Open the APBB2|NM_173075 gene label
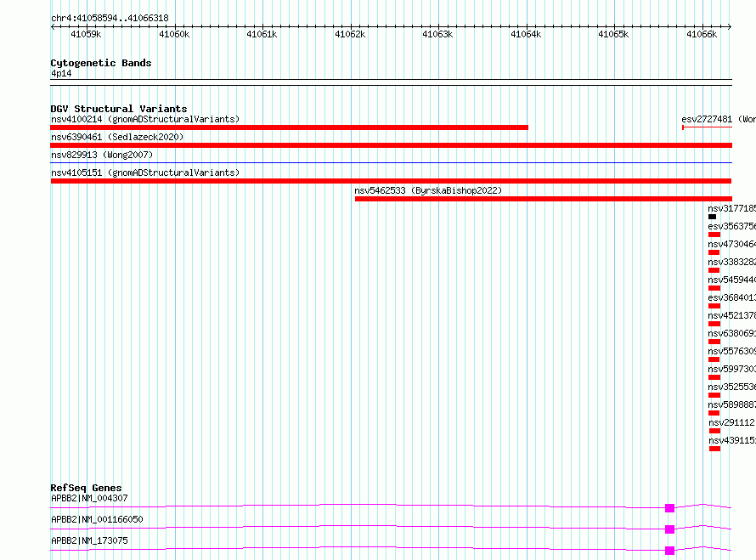Viewport: 756px width, 560px height. (x=89, y=540)
